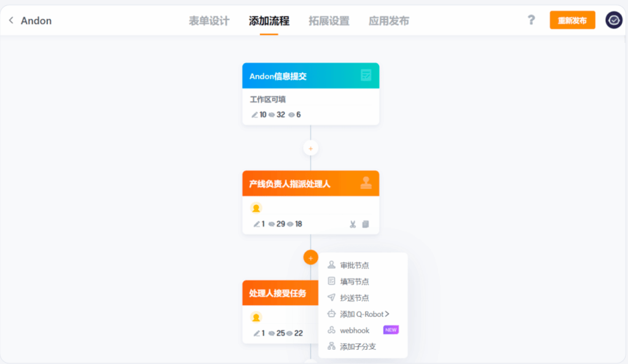The image size is (628, 364).
Task: Choose 填写节点 in the node menu
Action: [x=355, y=282]
